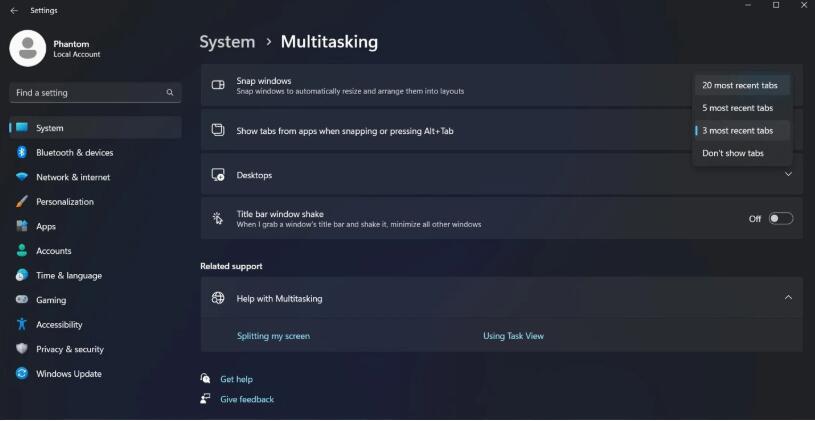Click the Snap windows row title
815x421 pixels.
click(x=264, y=81)
